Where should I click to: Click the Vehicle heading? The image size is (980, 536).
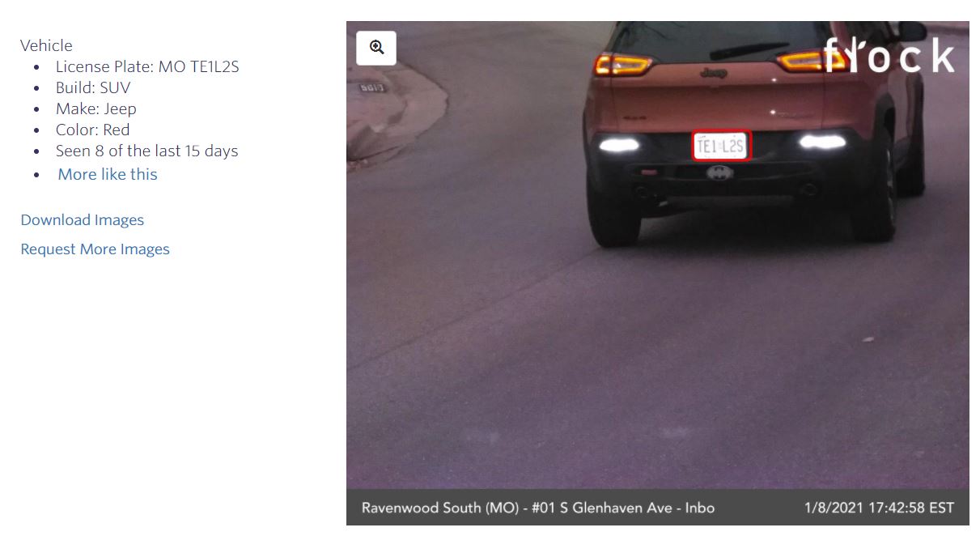[46, 45]
